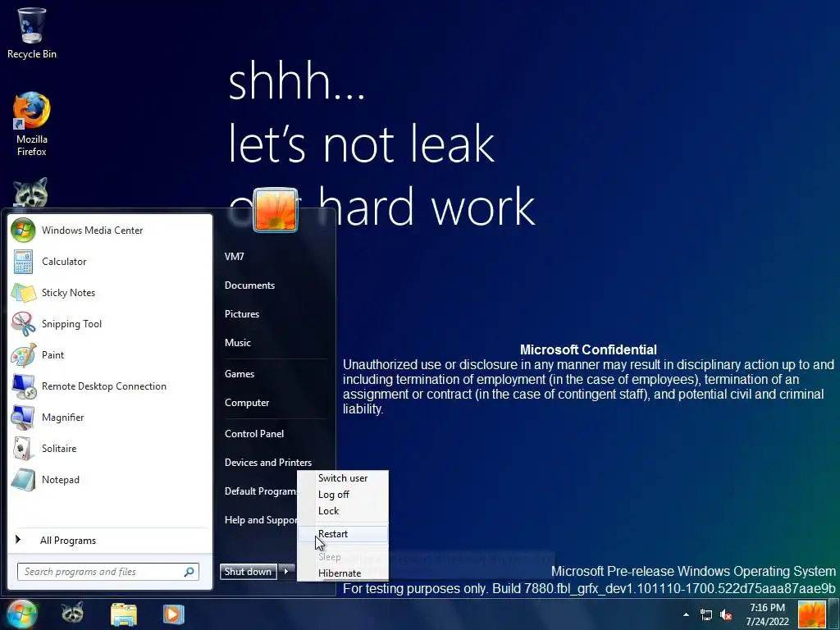Open Notepad icon
Image resolution: width=840 pixels, height=630 pixels.
click(x=23, y=479)
